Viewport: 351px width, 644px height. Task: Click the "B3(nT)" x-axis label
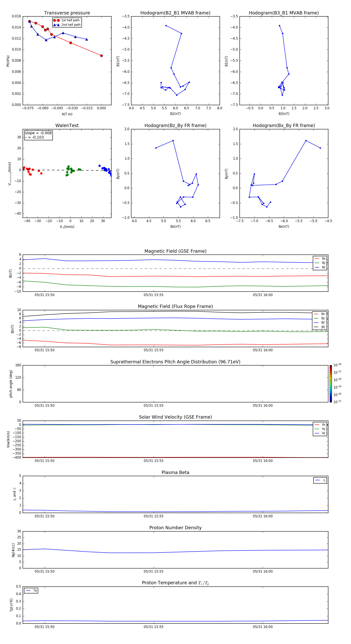pyautogui.click(x=284, y=114)
